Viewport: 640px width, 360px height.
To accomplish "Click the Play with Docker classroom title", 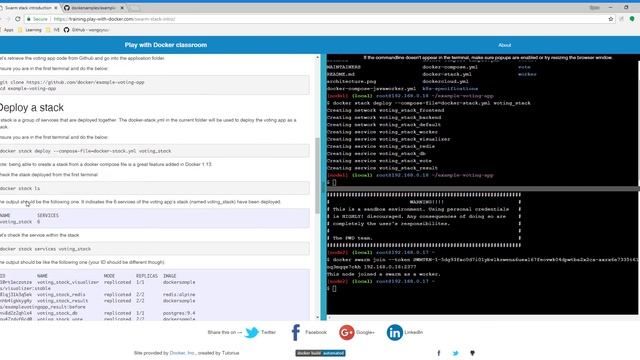I will [166, 45].
